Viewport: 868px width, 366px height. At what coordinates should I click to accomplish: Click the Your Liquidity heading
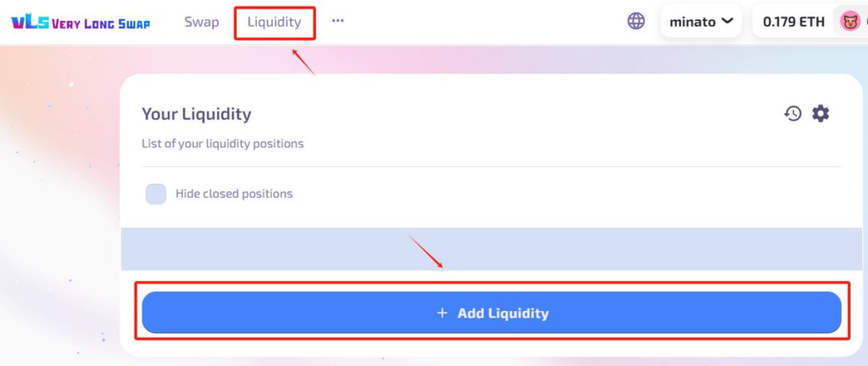[197, 114]
